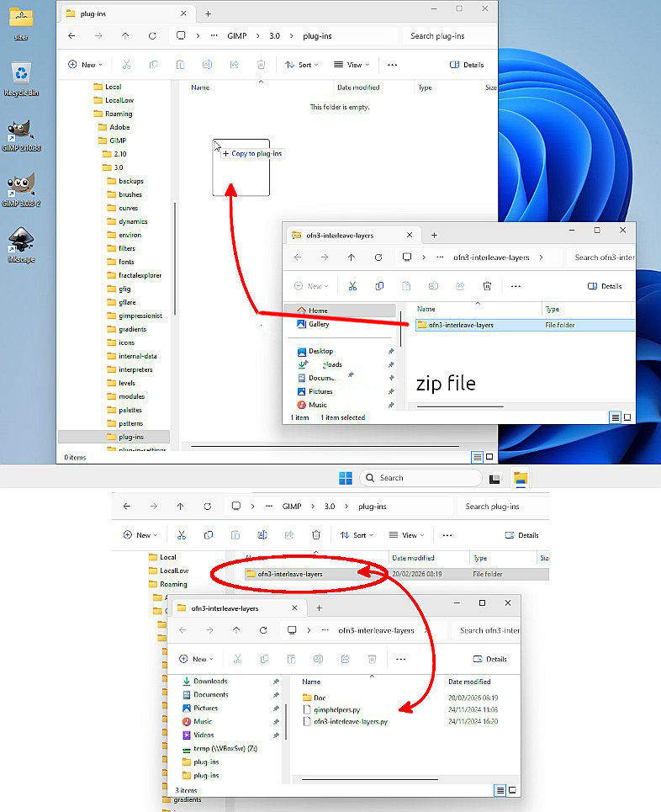Select the sizer folder on the desktop
Image resolution: width=661 pixels, height=812 pixels.
[x=21, y=24]
